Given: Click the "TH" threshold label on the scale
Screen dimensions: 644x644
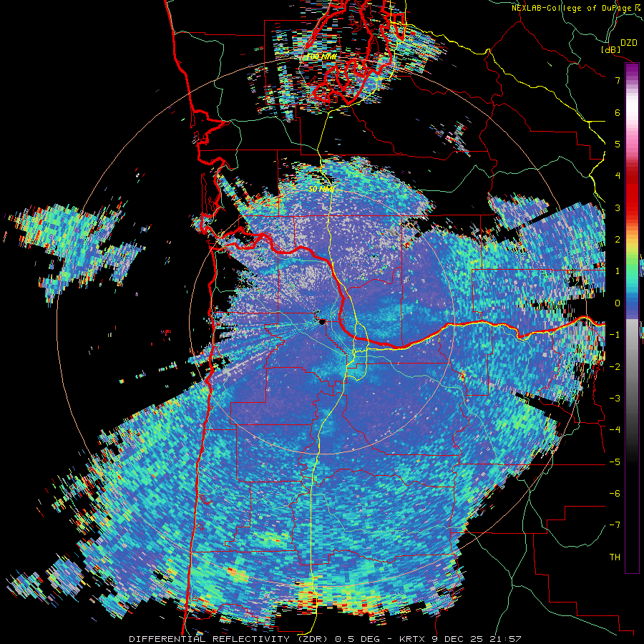Looking at the screenshot, I should (615, 557).
